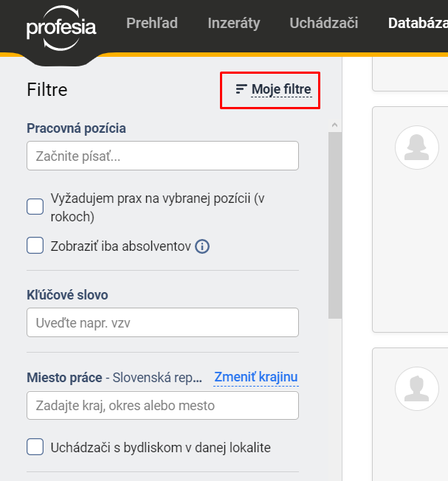
Task: Click the Profesia logo
Action: pyautogui.click(x=61, y=27)
